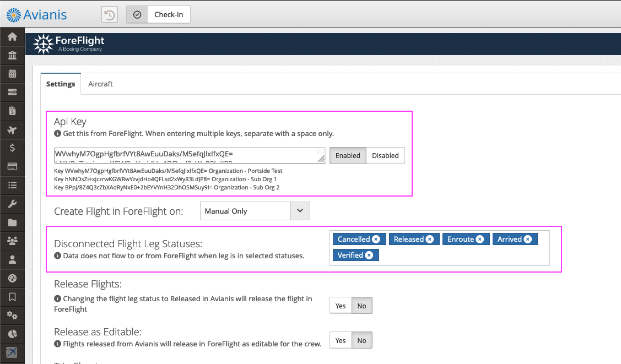Open the folder icon in the sidebar

(x=12, y=222)
